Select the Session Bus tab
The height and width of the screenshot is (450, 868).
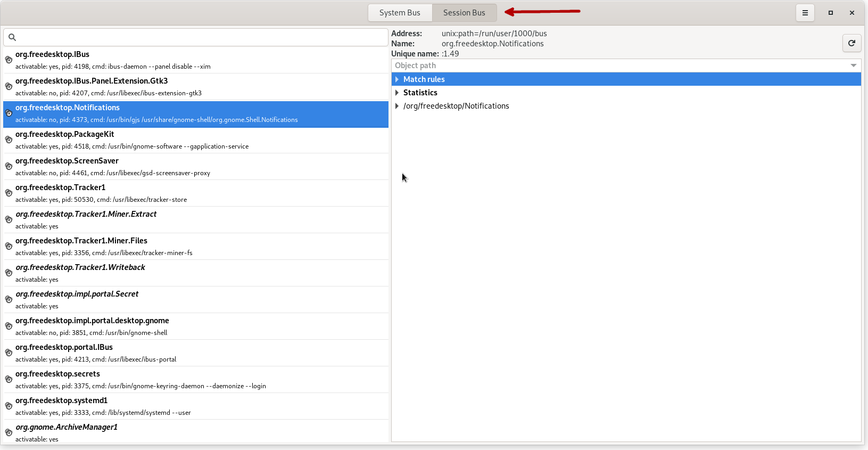click(464, 13)
